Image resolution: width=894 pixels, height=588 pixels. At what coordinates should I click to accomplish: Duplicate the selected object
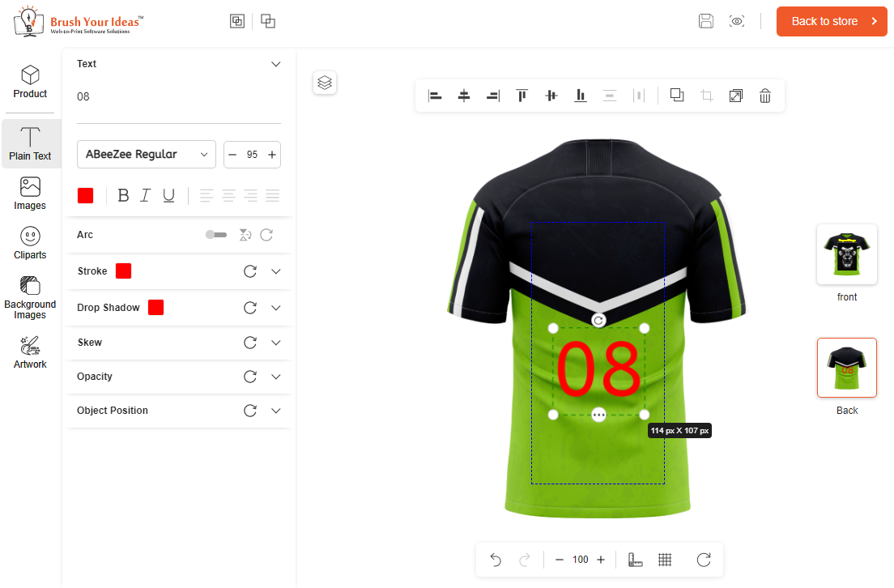676,96
